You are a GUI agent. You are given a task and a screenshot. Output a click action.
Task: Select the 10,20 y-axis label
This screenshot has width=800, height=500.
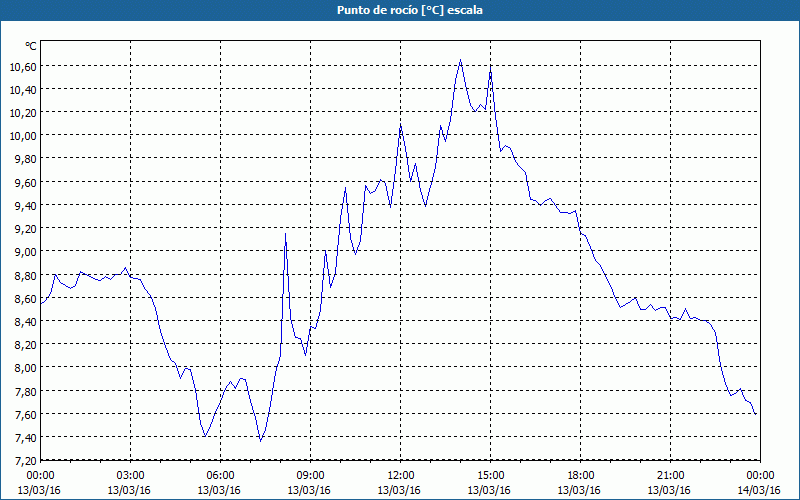(x=23, y=113)
